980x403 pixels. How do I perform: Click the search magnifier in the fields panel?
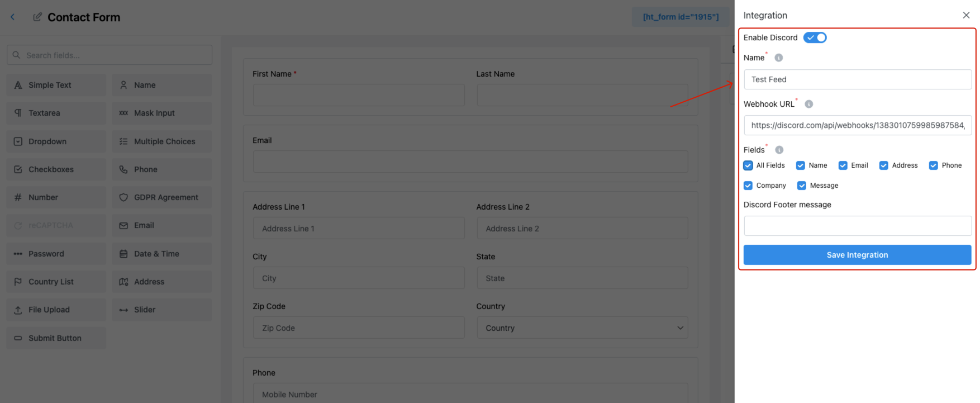coord(16,55)
